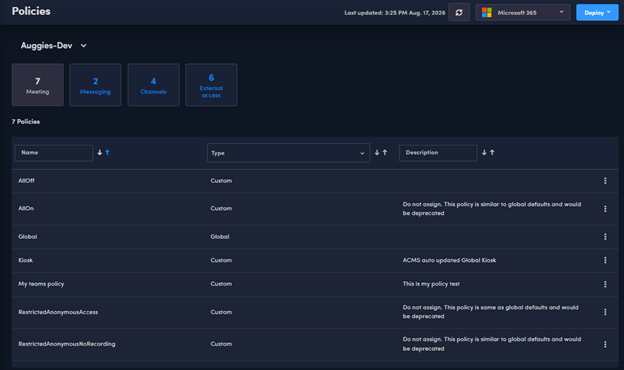Click 'This is my policy test' description

[x=431, y=284]
